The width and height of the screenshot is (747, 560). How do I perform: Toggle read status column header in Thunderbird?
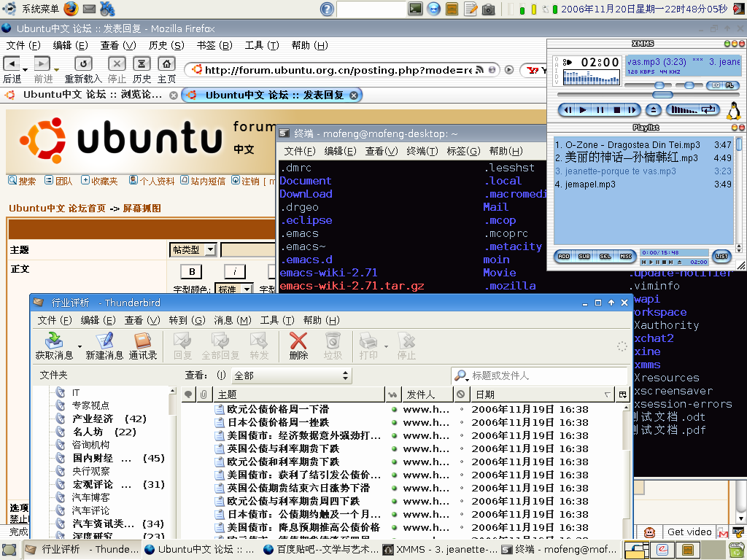392,394
